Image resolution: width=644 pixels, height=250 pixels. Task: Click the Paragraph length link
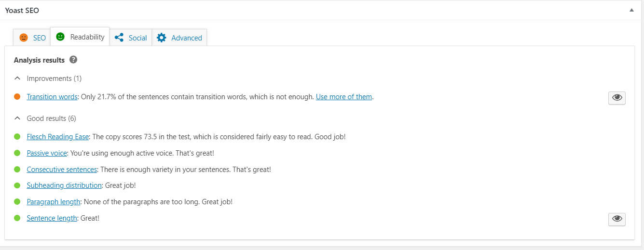coord(54,202)
